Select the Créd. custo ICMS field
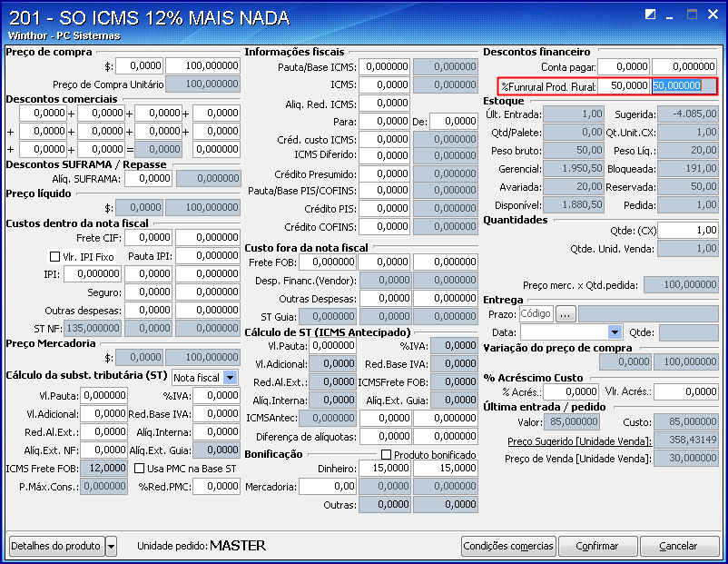 click(385, 139)
